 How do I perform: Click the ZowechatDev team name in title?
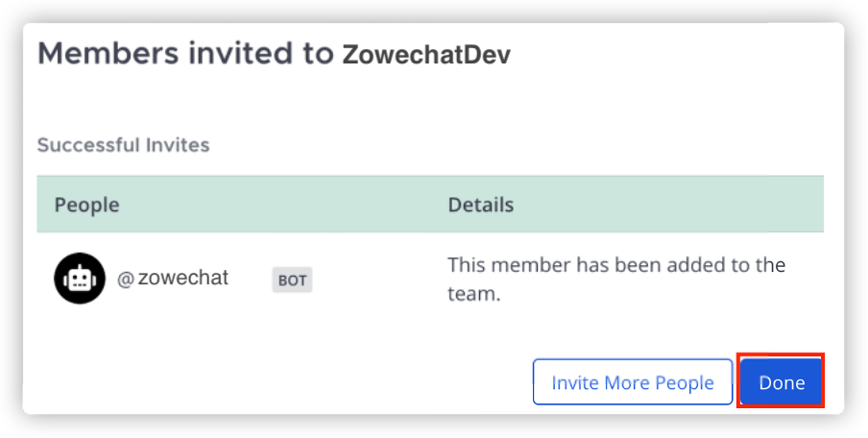click(426, 55)
